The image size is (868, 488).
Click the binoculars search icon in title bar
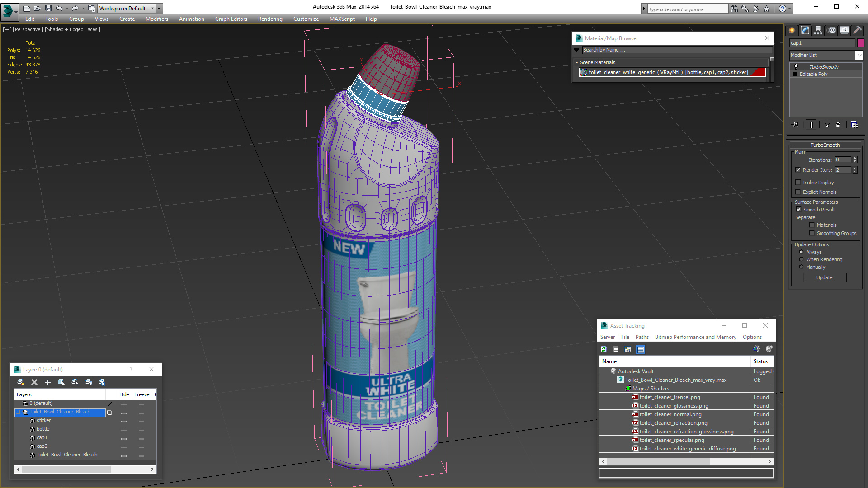pos(734,9)
